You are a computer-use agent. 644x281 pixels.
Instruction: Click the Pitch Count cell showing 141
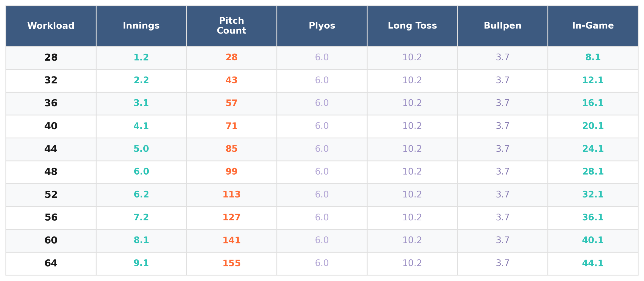tap(231, 240)
